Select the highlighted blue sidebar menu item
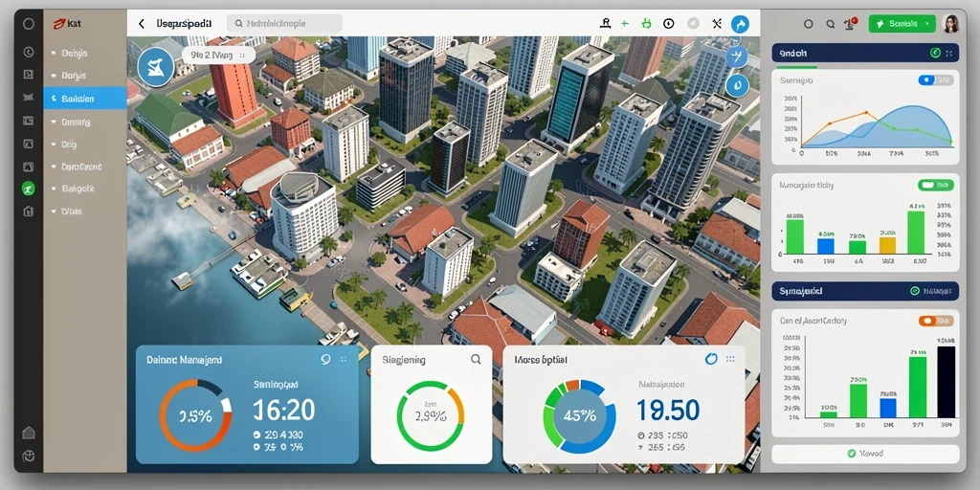This screenshot has width=980, height=490. coord(85,99)
